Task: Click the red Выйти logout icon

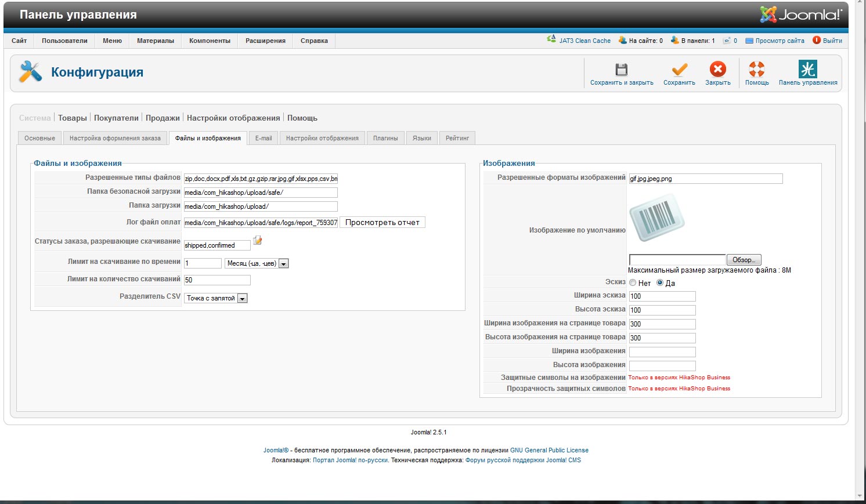Action: 817,41
